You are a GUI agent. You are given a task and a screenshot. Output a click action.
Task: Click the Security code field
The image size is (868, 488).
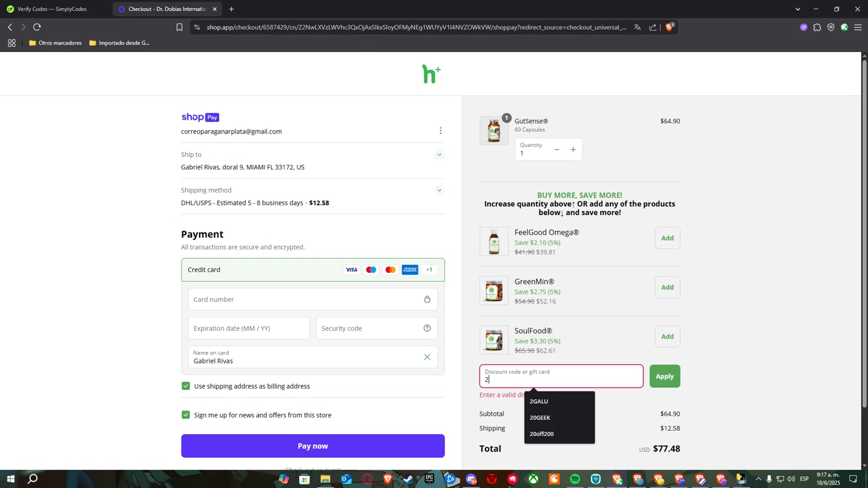pos(377,328)
